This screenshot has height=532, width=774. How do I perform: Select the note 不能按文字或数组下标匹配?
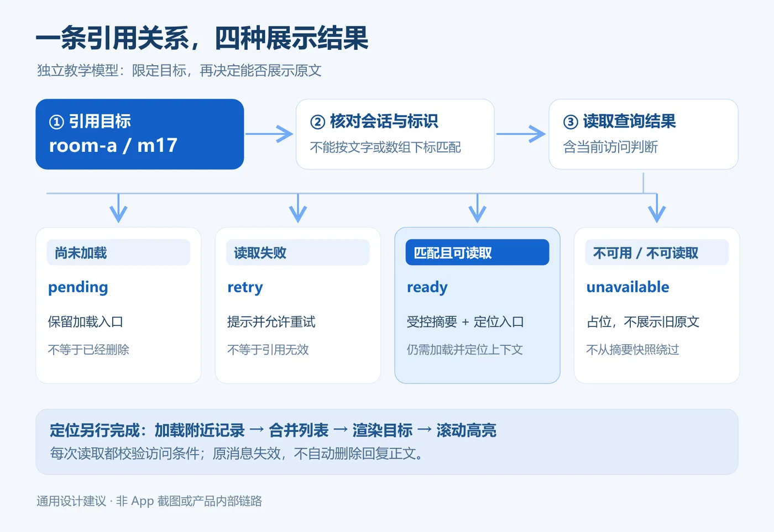point(385,148)
